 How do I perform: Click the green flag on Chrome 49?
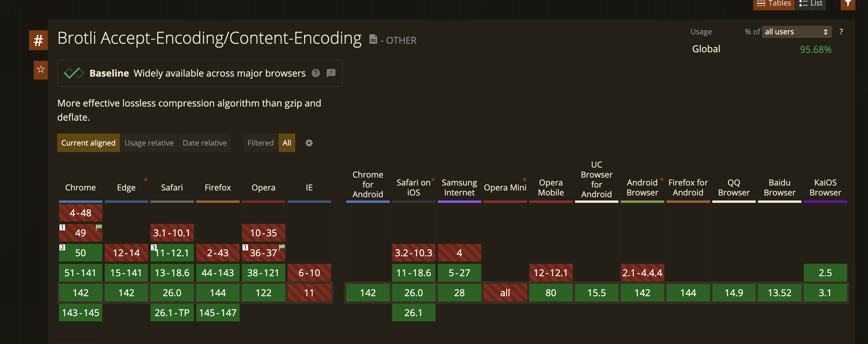point(99,227)
